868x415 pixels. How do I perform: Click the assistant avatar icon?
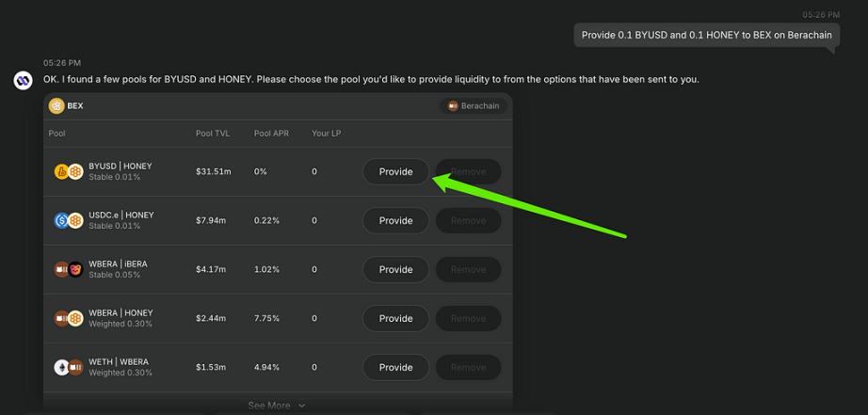(x=24, y=80)
